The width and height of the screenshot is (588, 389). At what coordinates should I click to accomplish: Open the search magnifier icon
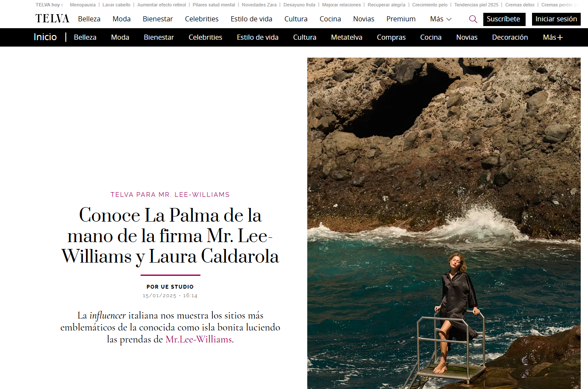click(473, 19)
